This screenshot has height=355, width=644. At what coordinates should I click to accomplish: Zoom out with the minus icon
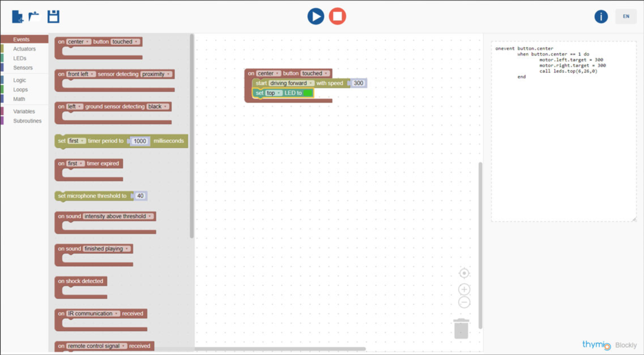[x=464, y=302]
